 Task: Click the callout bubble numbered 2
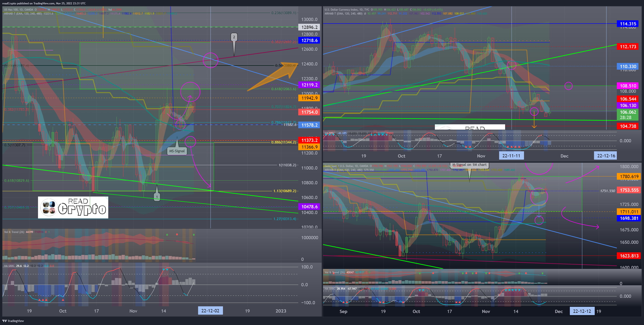coord(234,37)
